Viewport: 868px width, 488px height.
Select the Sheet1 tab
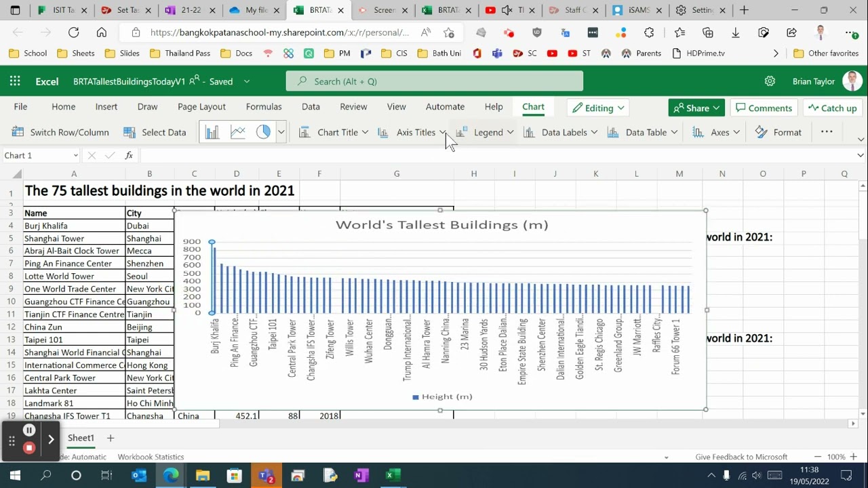click(x=81, y=438)
